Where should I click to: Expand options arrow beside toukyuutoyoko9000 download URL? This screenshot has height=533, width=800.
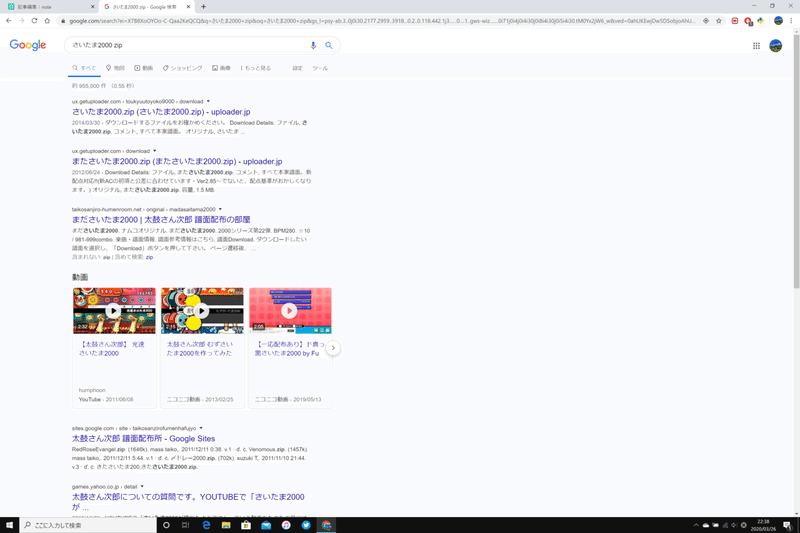tap(208, 101)
